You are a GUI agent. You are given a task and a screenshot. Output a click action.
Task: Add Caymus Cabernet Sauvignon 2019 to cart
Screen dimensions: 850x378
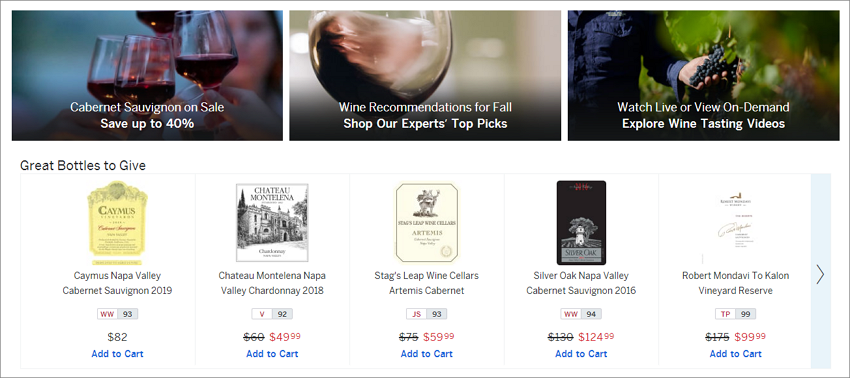117,354
